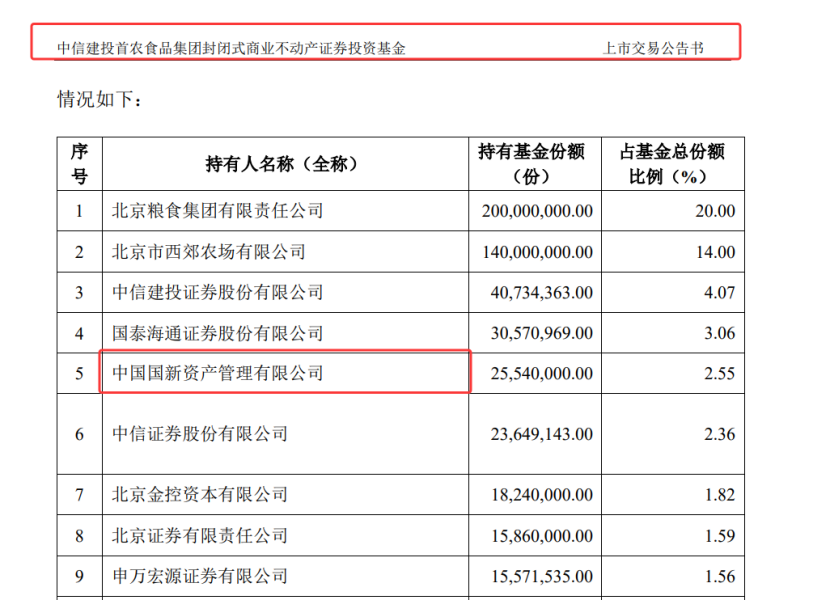Viewport: 830px width, 600px height.
Task: Select the value 18,240,000.00
Action: 542,495
